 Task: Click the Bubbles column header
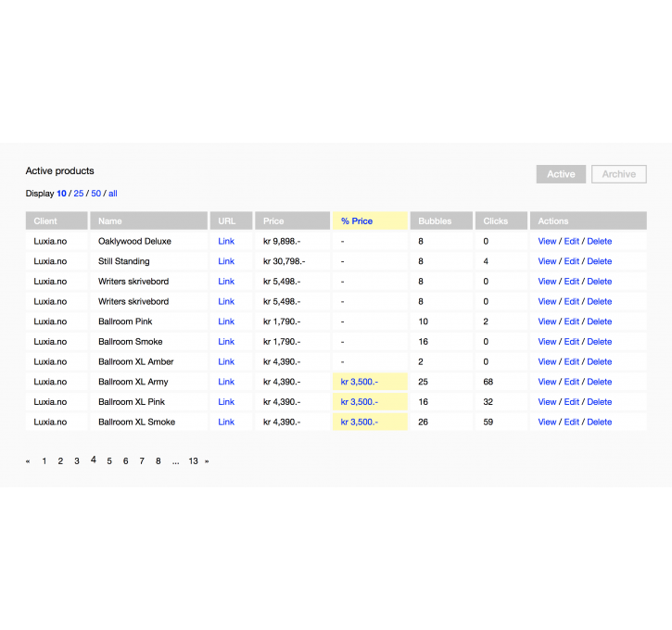coord(441,221)
